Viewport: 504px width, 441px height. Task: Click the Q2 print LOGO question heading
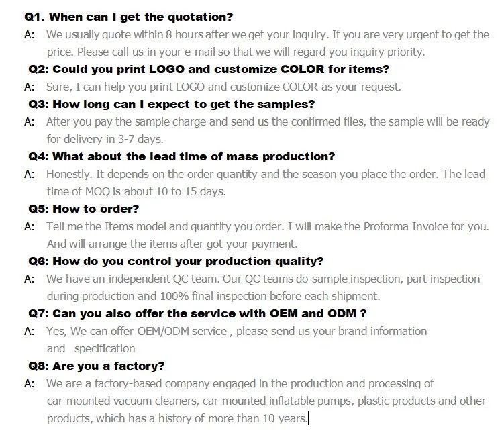[209, 69]
